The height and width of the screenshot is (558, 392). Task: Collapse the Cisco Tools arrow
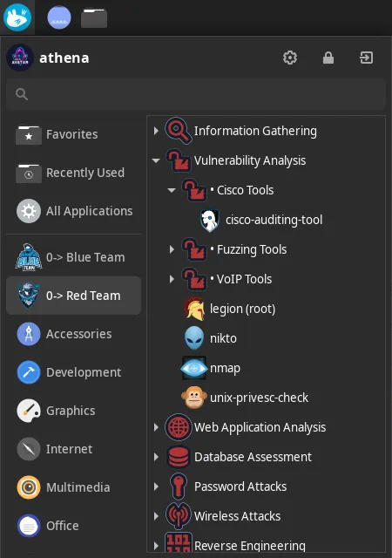(x=172, y=190)
